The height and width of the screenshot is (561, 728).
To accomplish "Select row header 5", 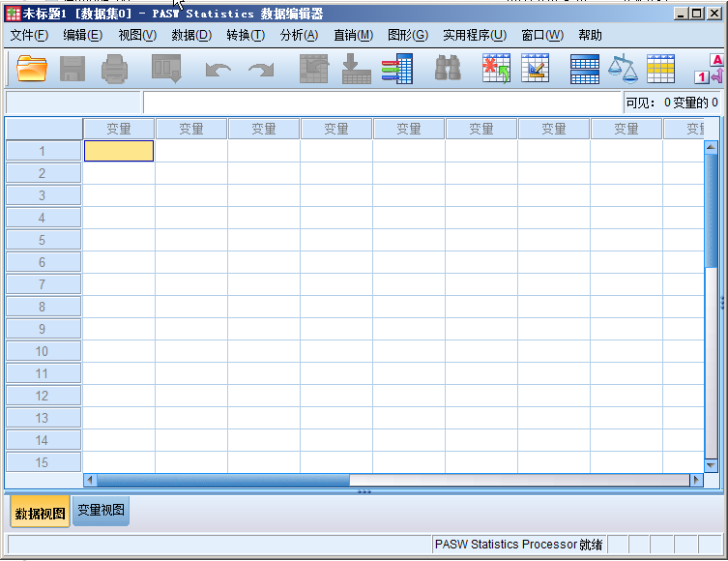I will tap(44, 240).
